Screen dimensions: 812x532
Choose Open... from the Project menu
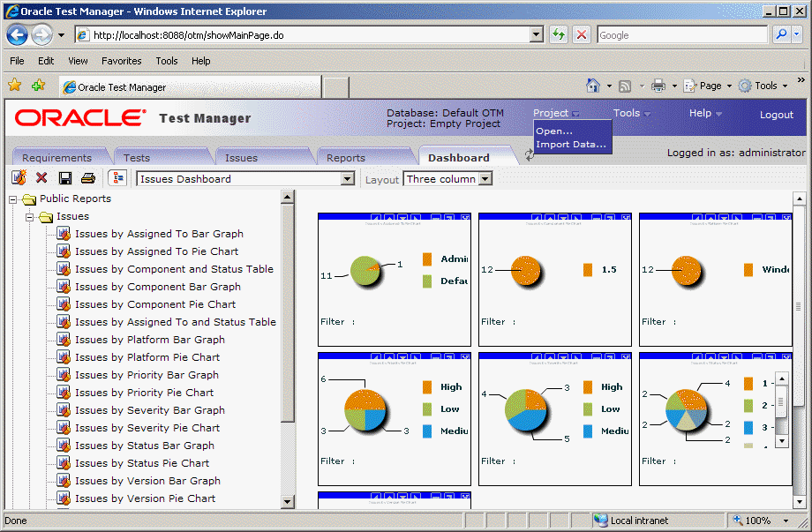click(554, 131)
